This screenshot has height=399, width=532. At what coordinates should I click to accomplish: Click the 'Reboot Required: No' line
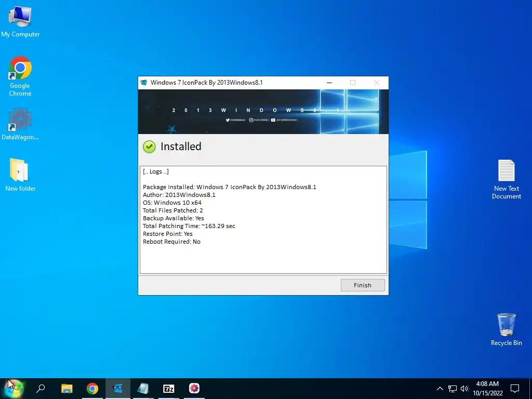pyautogui.click(x=171, y=242)
